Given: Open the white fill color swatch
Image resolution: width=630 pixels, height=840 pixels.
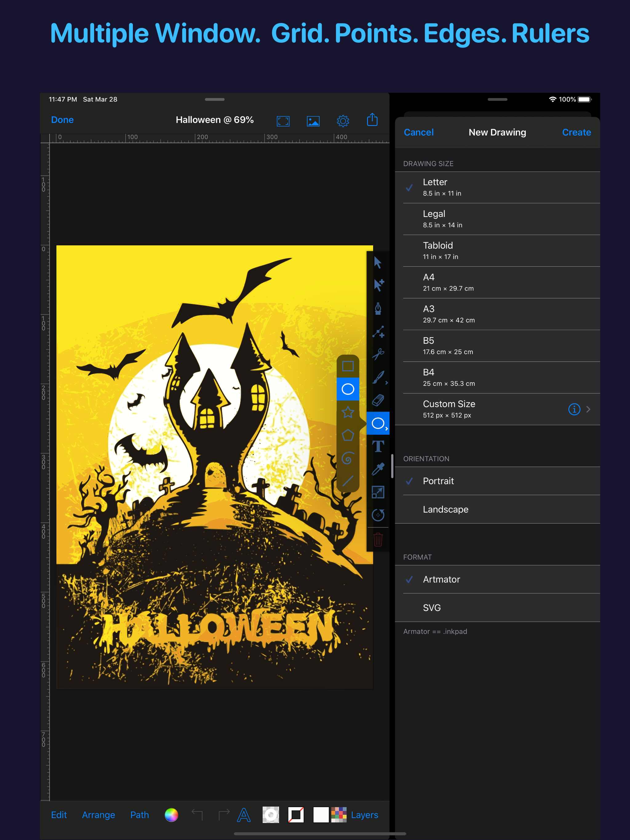Looking at the screenshot, I should 321,815.
